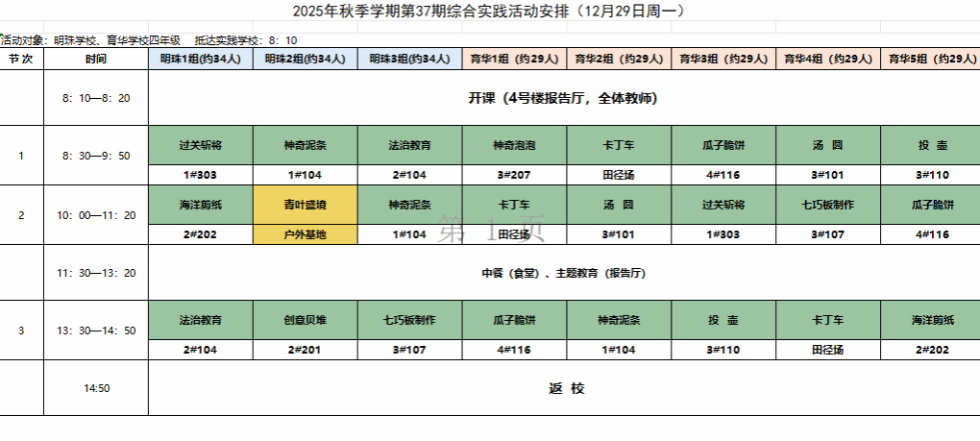Select the 过关斩将 cell in period 1
The width and height of the screenshot is (980, 441).
[x=201, y=145]
